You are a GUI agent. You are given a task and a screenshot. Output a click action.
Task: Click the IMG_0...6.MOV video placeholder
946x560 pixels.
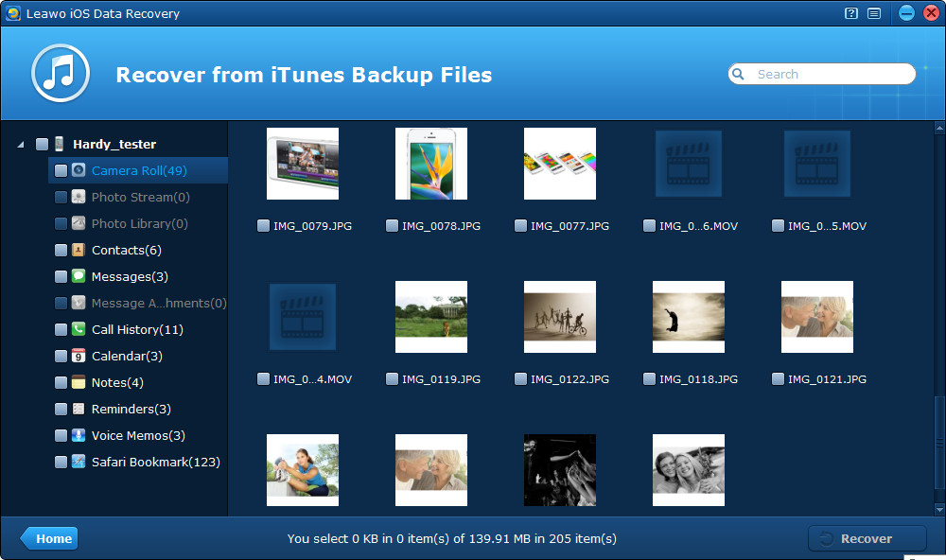pyautogui.click(x=689, y=164)
